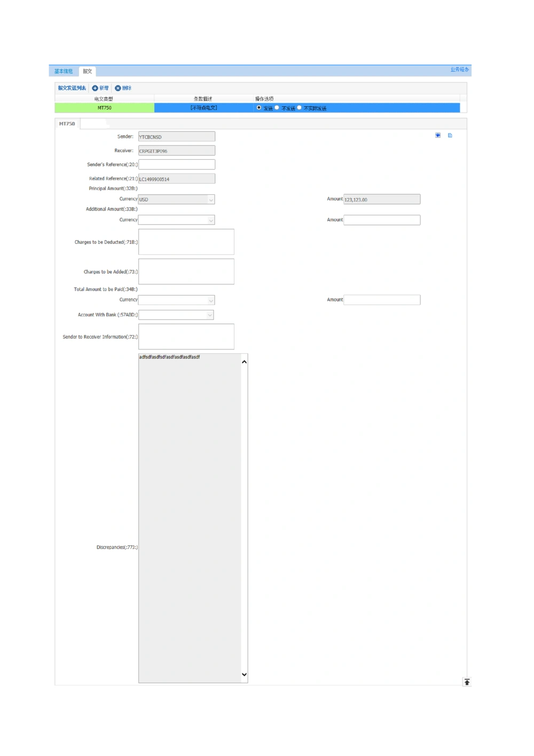Click the collapse icon beside the Sender row

438,136
